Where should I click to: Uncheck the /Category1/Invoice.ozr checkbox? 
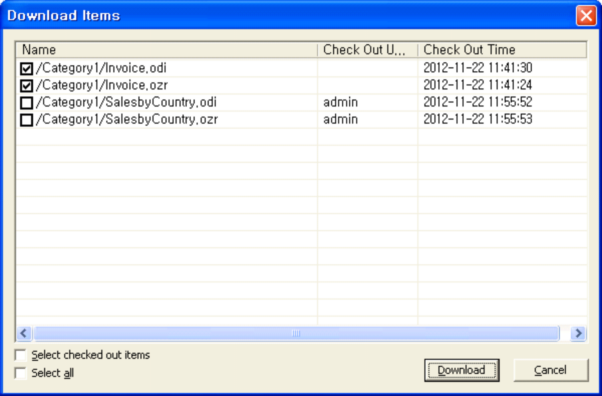pyautogui.click(x=26, y=86)
